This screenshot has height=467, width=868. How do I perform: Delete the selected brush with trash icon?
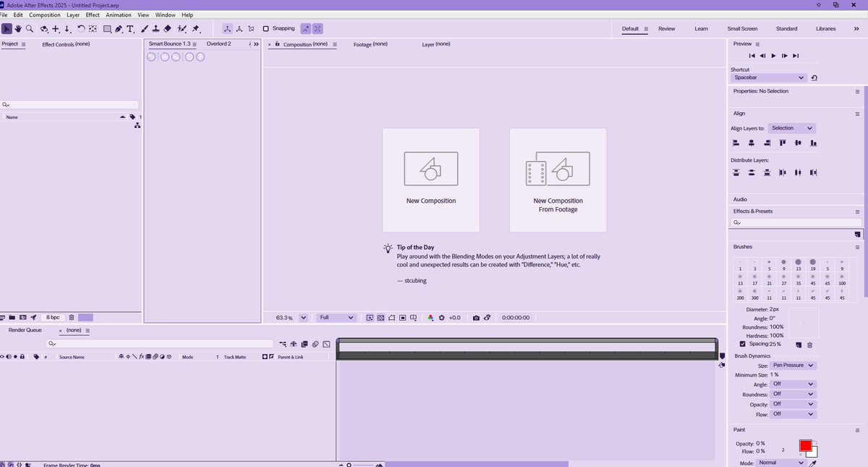click(x=809, y=345)
